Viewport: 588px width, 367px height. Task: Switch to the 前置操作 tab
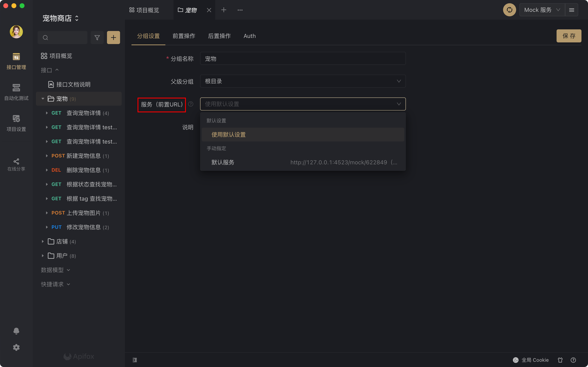[184, 36]
